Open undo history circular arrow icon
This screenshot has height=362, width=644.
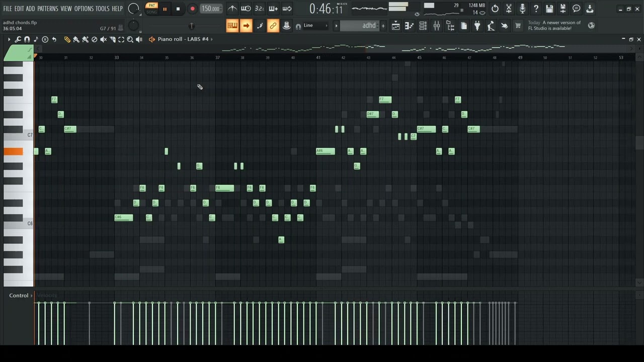point(495,9)
